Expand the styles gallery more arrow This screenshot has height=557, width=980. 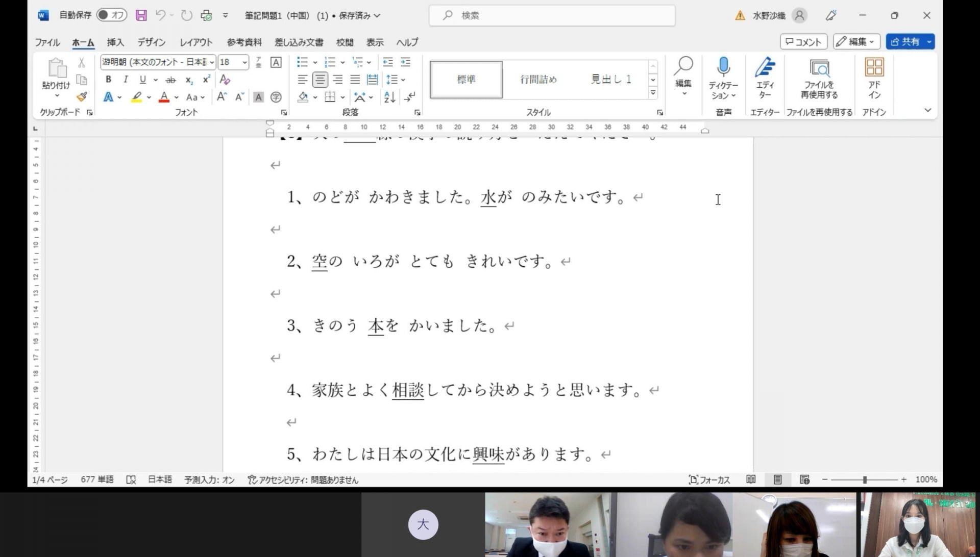[x=653, y=93]
